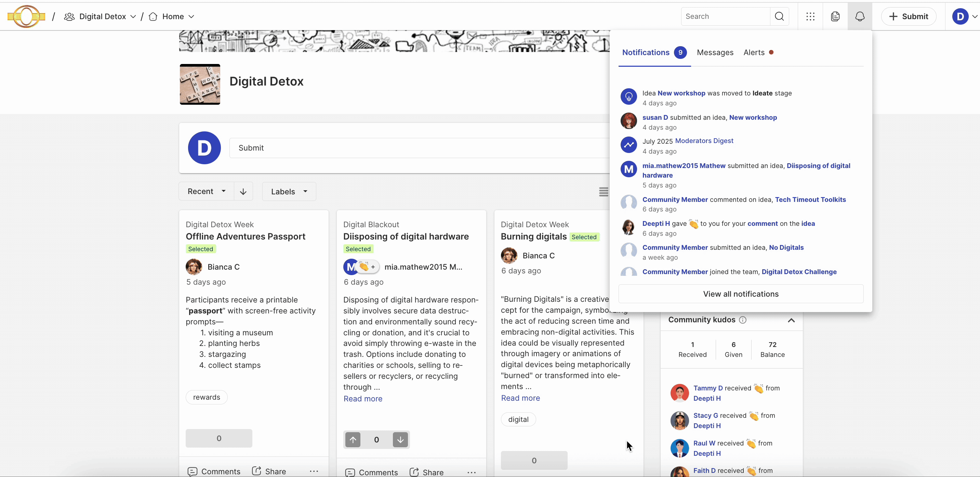Open the apps grid icon
The width and height of the screenshot is (980, 477).
(x=810, y=16)
